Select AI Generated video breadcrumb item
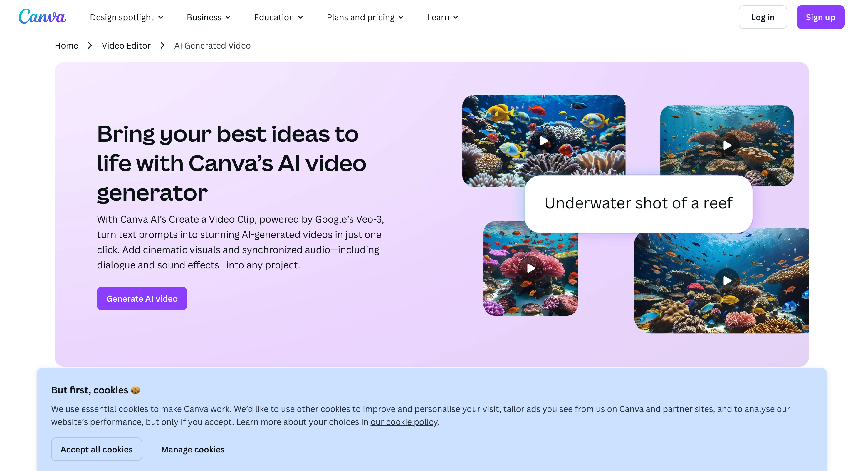 212,46
